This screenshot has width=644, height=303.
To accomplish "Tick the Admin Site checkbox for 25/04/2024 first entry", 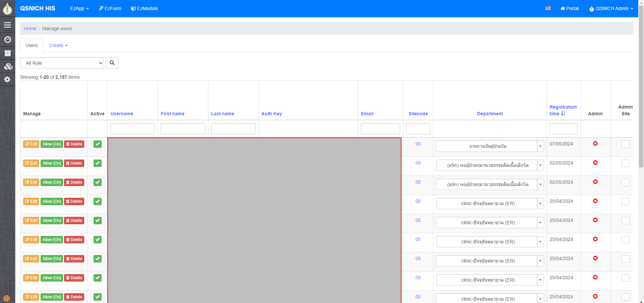I will (x=625, y=201).
